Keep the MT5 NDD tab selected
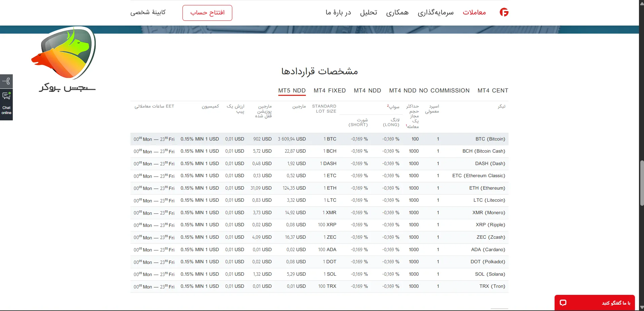 (291, 90)
